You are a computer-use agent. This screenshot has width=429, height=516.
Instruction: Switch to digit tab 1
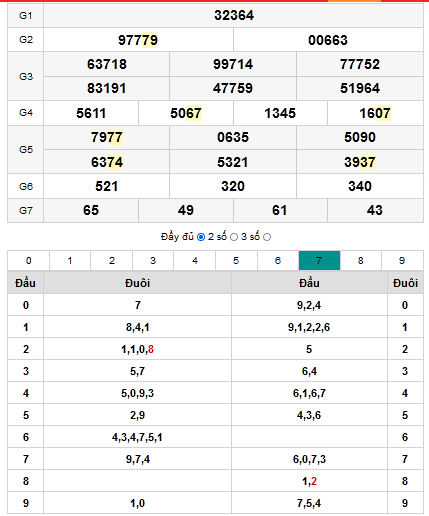click(x=70, y=260)
